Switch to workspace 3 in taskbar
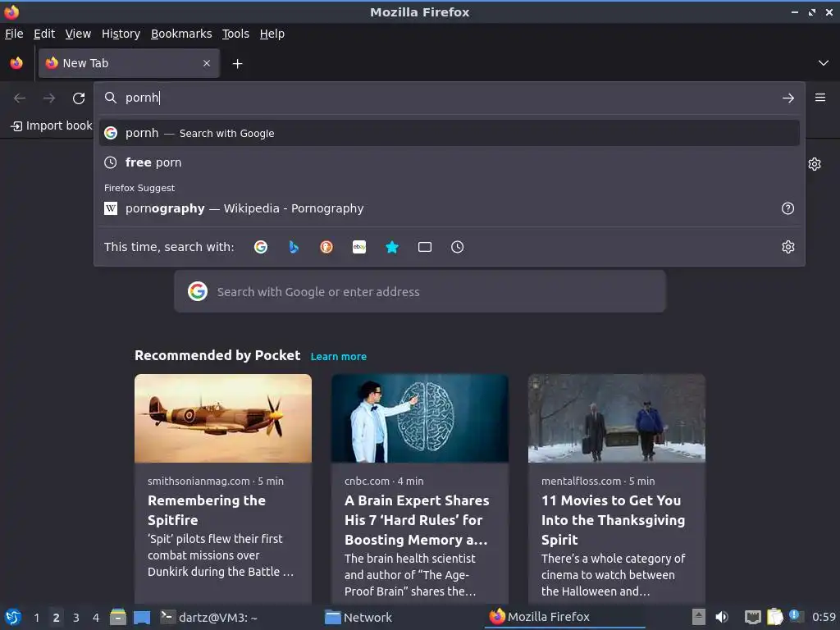Viewport: 840px width, 630px height. pos(76,618)
